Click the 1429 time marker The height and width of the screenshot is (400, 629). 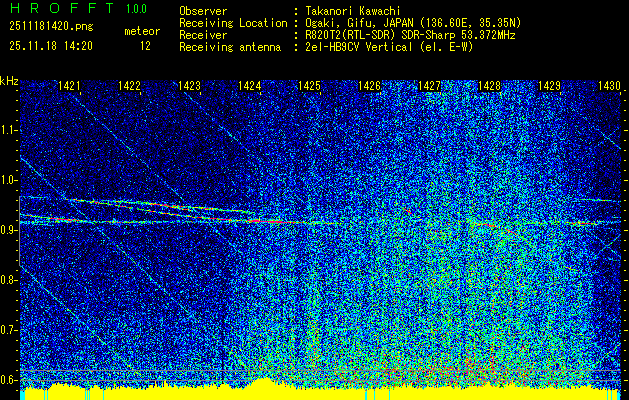coord(550,85)
